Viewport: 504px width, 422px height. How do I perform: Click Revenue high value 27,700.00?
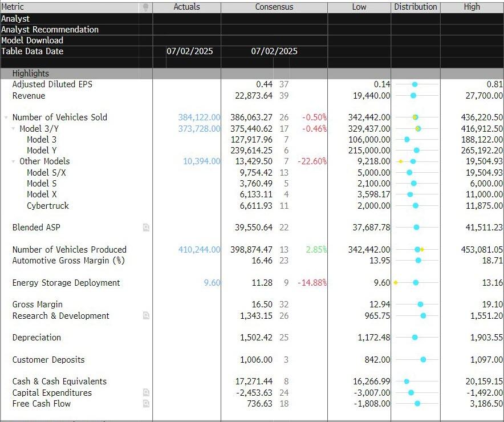484,96
